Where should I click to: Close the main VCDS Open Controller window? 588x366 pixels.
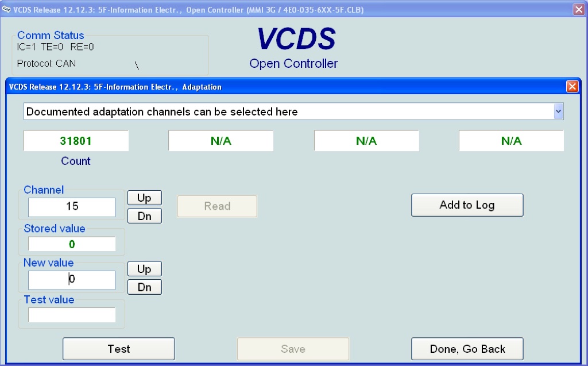click(579, 10)
